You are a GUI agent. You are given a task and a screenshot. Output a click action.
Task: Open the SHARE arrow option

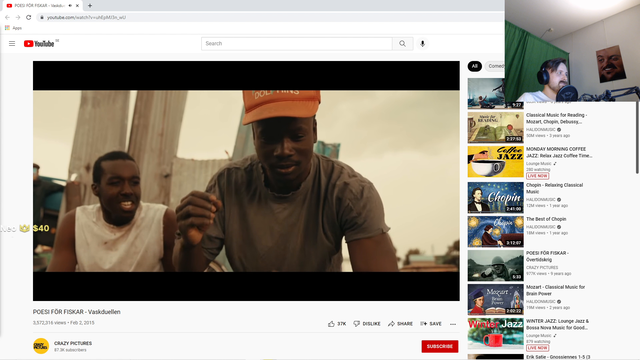tap(400, 324)
